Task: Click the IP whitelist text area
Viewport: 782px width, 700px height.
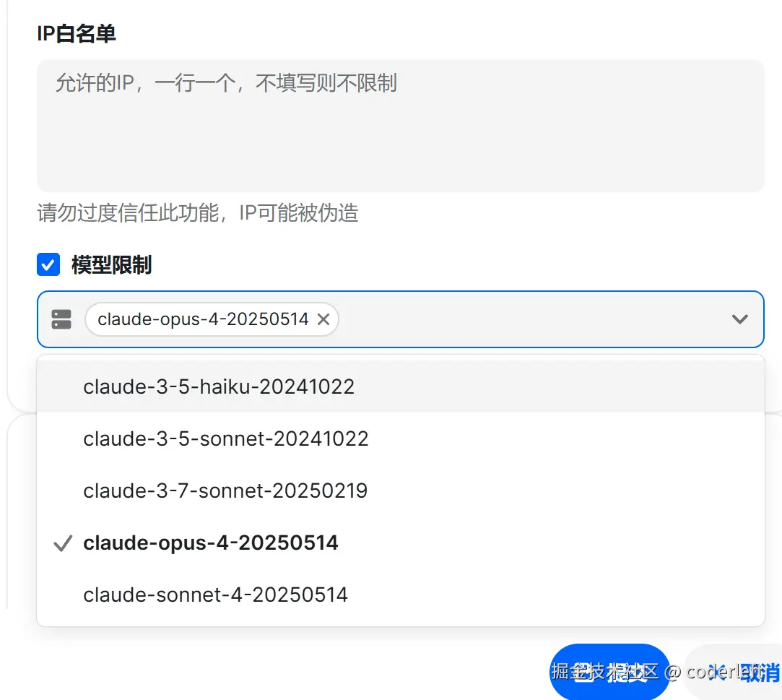Action: [x=401, y=126]
